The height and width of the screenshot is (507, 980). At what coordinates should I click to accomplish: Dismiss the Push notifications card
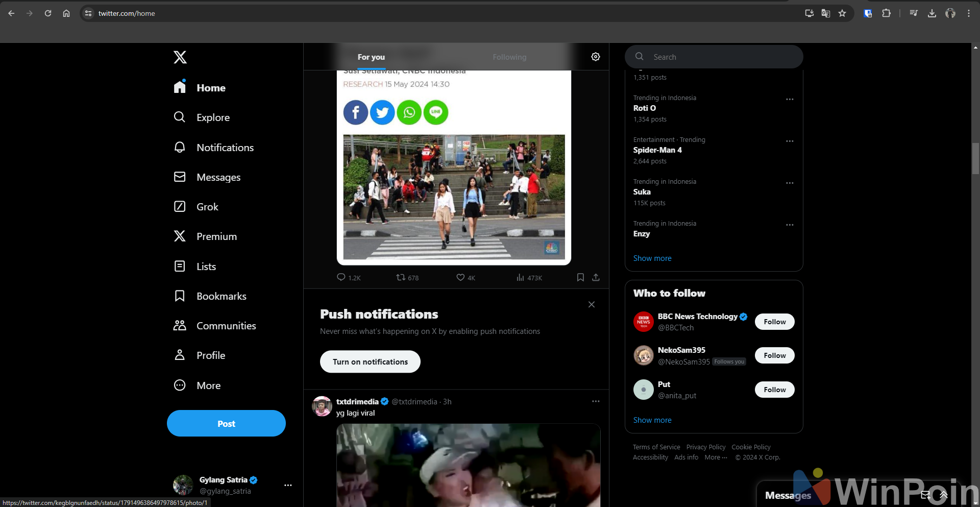pos(592,304)
